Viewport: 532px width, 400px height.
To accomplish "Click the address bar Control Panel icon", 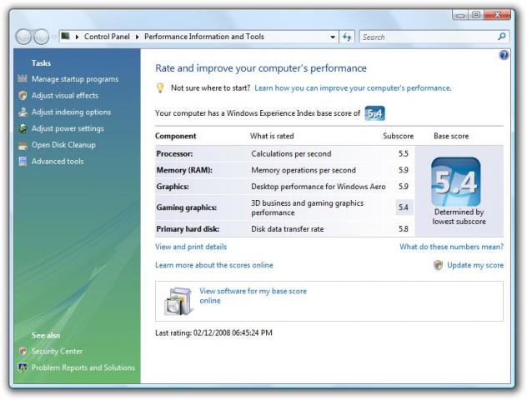I will [x=66, y=36].
